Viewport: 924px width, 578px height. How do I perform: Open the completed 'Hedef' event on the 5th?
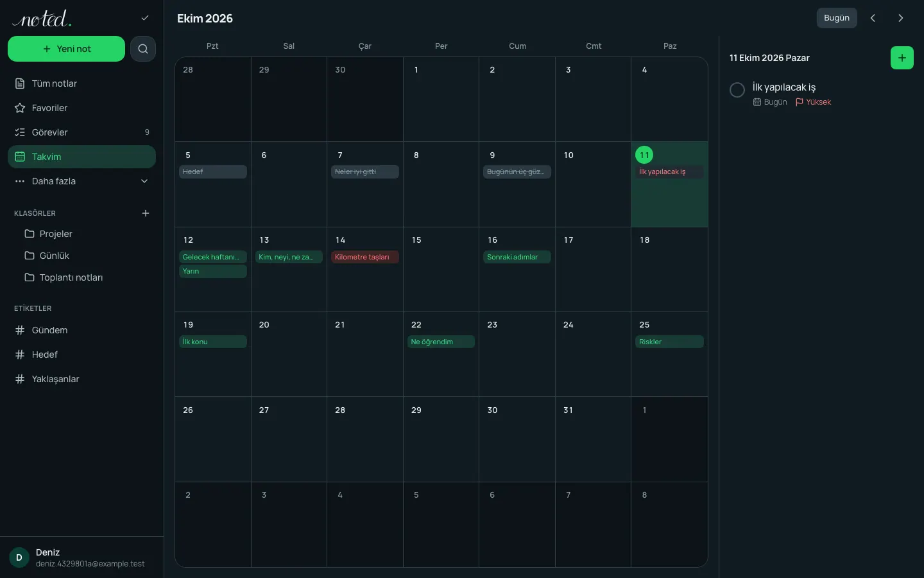point(213,172)
